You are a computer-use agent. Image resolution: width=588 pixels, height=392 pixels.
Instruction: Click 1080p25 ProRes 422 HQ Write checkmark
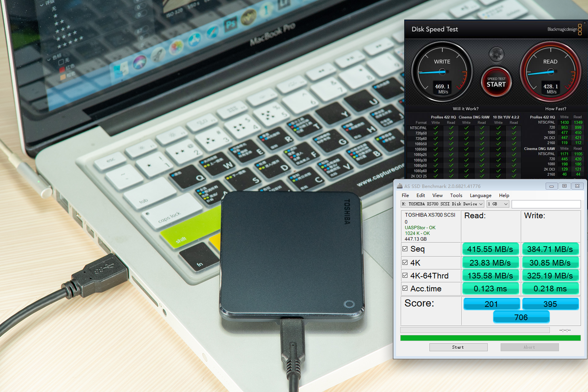tap(435, 155)
